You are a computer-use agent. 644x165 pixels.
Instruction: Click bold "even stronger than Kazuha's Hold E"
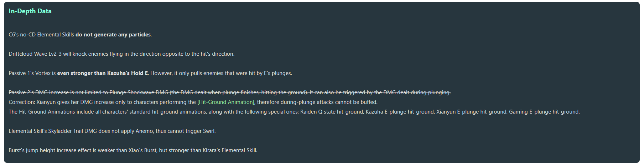coord(103,73)
